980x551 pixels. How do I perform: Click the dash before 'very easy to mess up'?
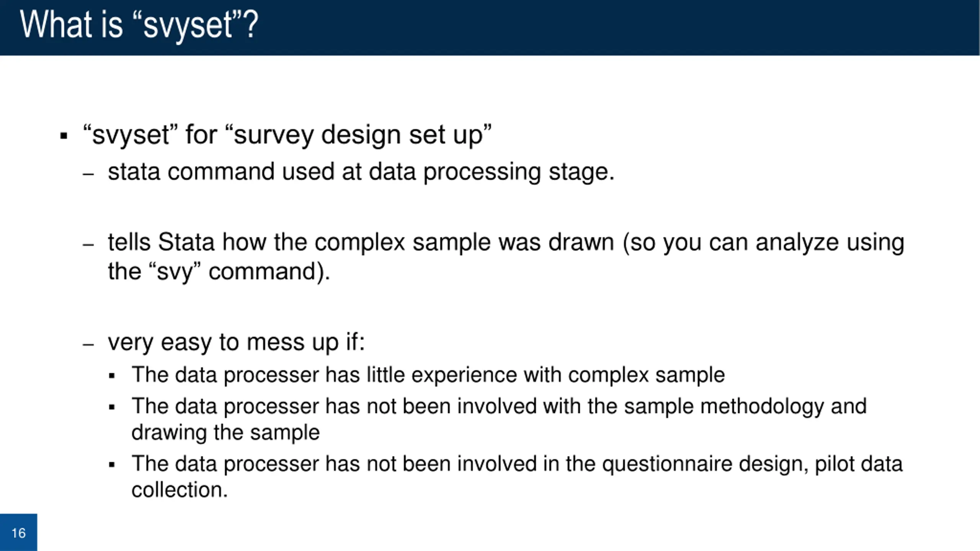(88, 345)
